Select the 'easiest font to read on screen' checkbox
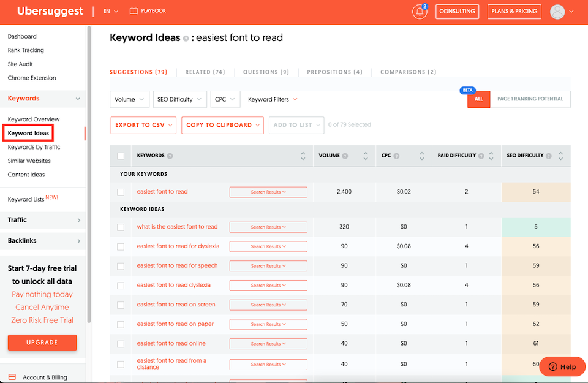 coord(121,305)
